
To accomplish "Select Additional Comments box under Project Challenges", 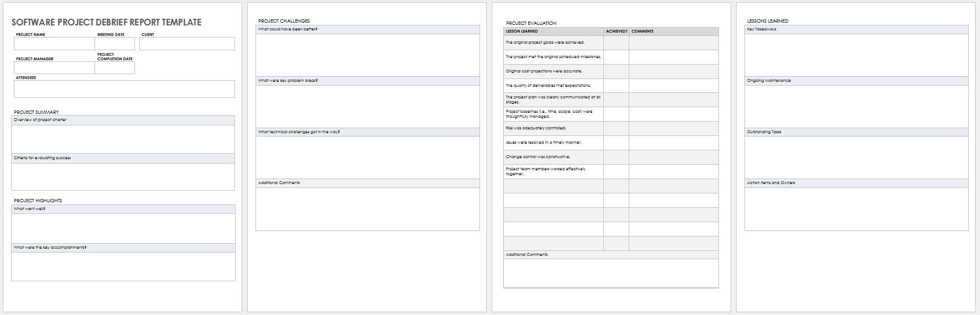I will (x=367, y=209).
